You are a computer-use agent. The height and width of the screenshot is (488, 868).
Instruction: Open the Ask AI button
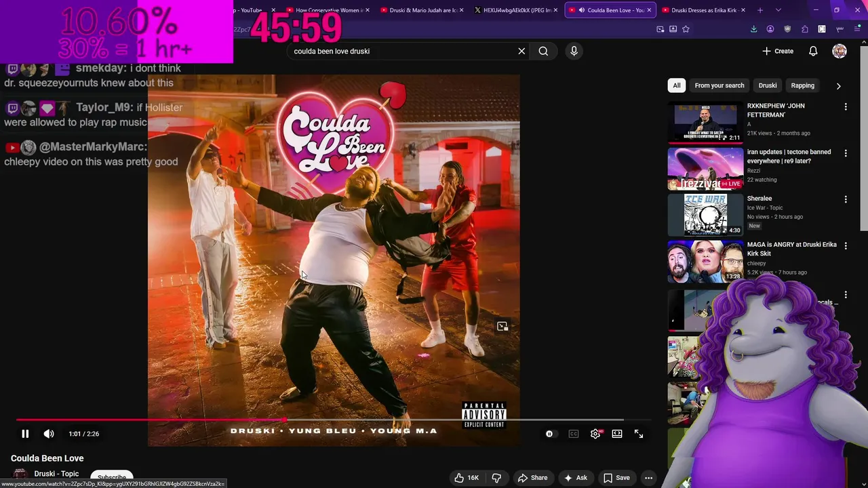tap(576, 478)
